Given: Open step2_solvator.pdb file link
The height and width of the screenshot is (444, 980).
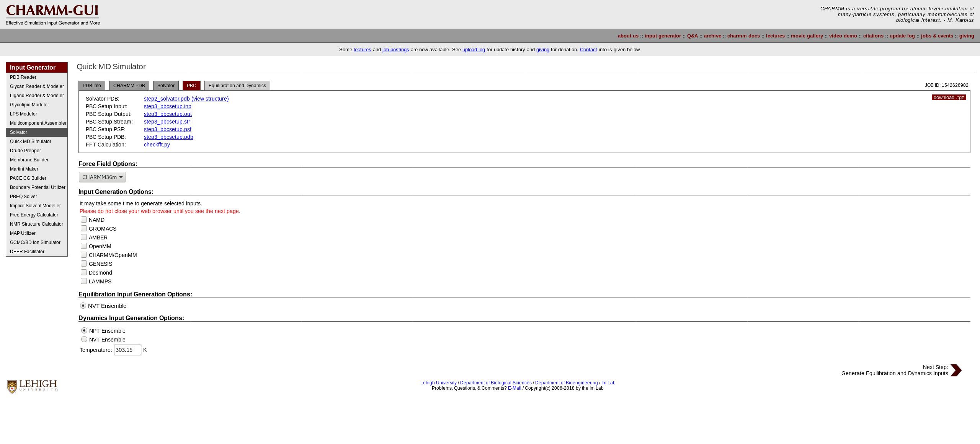Looking at the screenshot, I should [x=167, y=99].
